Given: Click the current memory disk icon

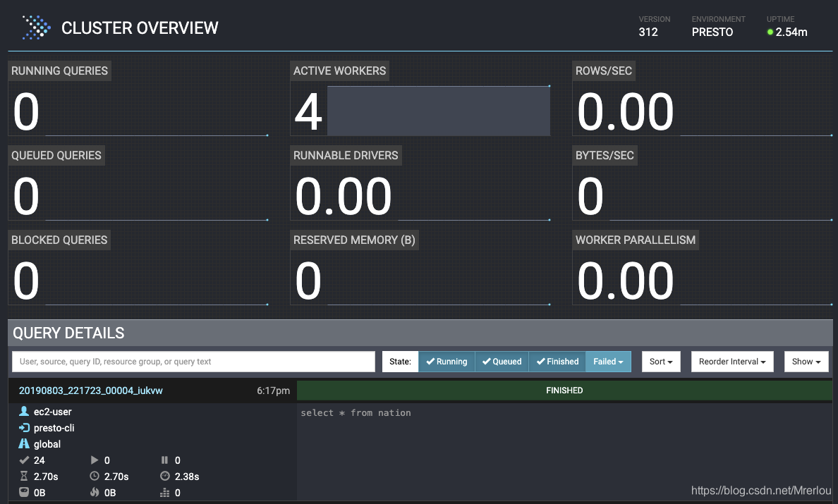Looking at the screenshot, I should (23, 492).
